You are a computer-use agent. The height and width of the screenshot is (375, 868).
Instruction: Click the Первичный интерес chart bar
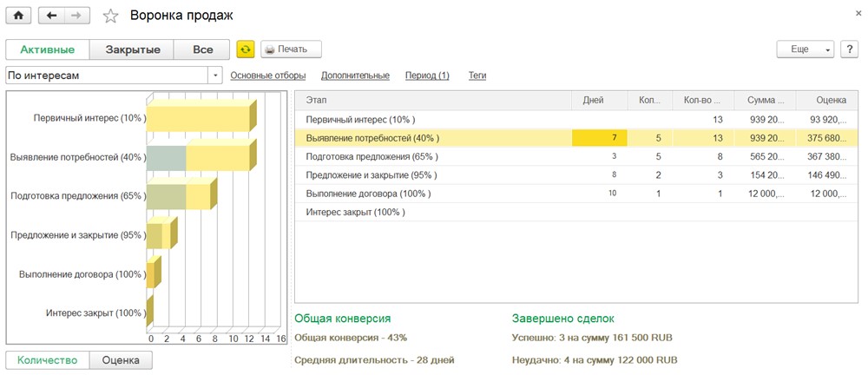tap(198, 117)
